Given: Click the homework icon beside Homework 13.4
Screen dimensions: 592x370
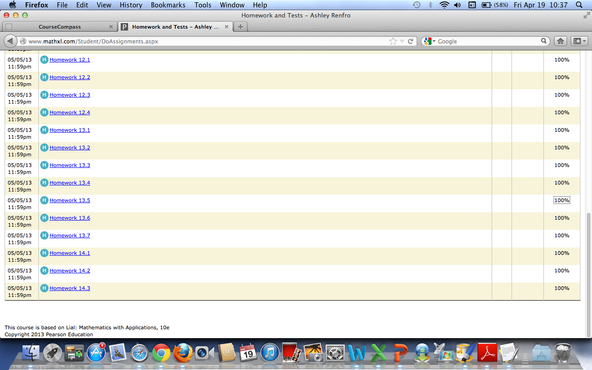Looking at the screenshot, I should [x=44, y=183].
